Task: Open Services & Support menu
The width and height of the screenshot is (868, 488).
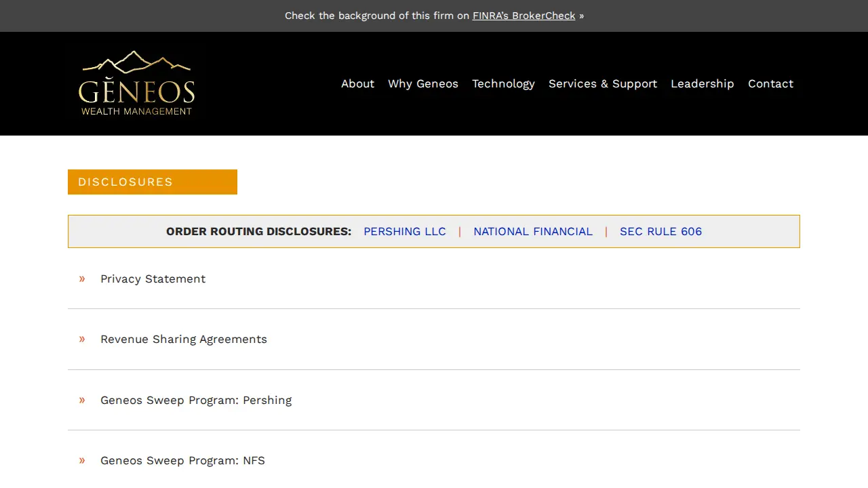Action: [x=603, y=83]
